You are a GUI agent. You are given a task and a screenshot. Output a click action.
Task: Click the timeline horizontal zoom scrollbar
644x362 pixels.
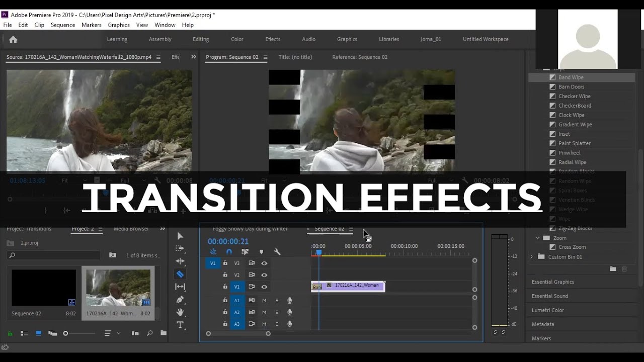pos(238,333)
